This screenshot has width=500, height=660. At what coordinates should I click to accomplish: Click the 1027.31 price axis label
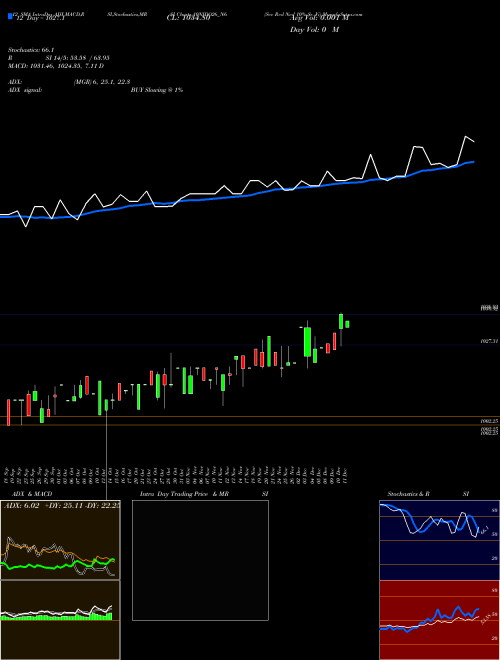489,341
